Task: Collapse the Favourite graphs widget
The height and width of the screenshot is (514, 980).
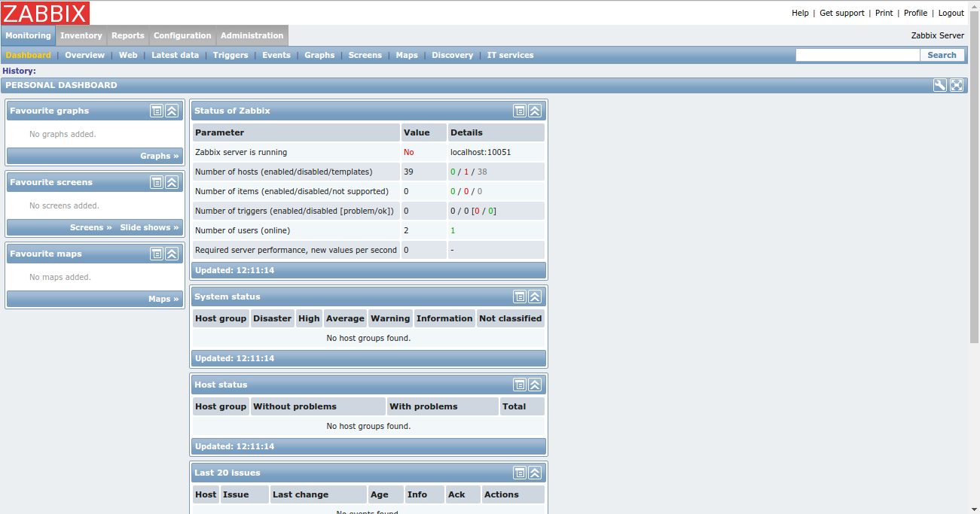Action: pos(172,111)
